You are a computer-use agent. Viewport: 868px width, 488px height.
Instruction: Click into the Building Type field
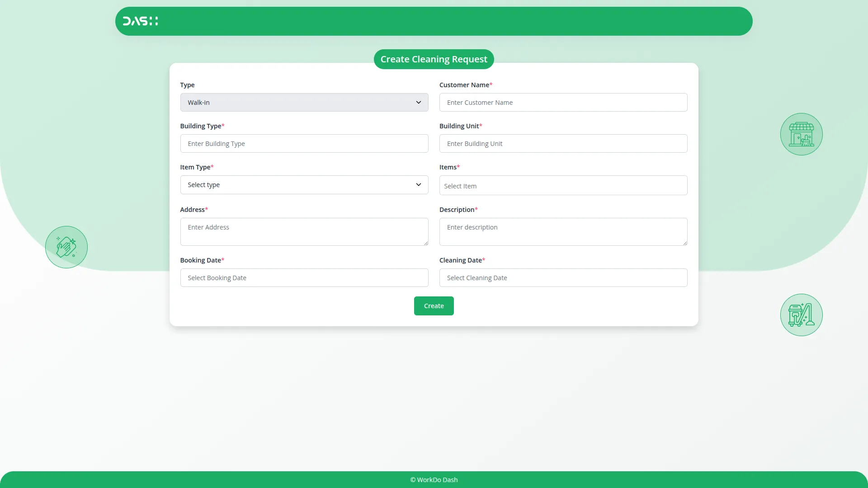304,144
